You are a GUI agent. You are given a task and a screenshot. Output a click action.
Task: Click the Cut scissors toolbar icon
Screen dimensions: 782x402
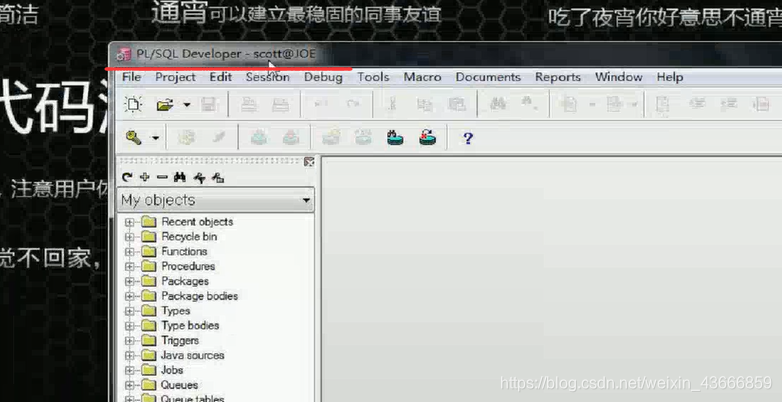(392, 104)
